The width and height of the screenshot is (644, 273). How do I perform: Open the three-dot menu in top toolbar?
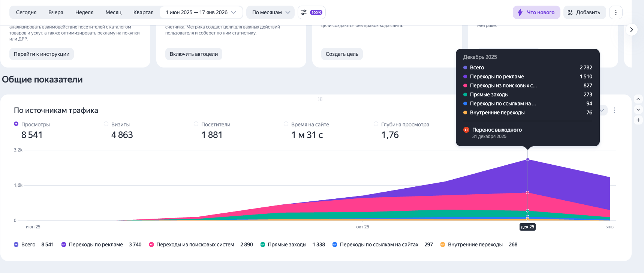pos(616,12)
